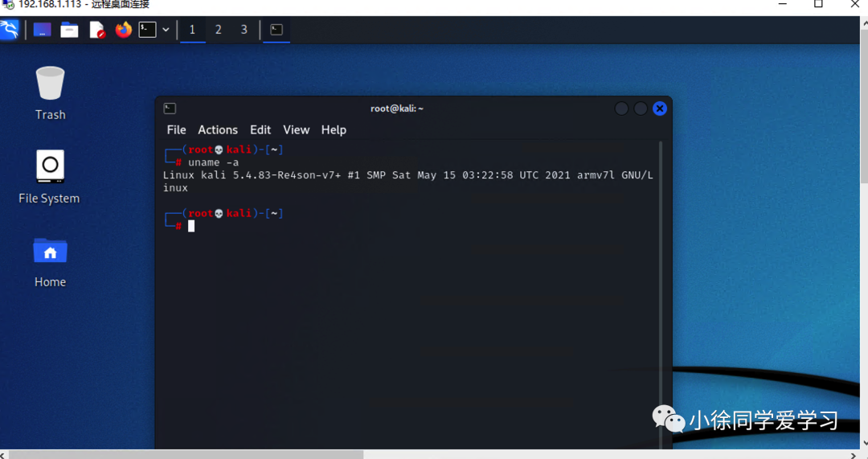
Task: Maximize the root@kali terminal window
Action: [x=641, y=109]
